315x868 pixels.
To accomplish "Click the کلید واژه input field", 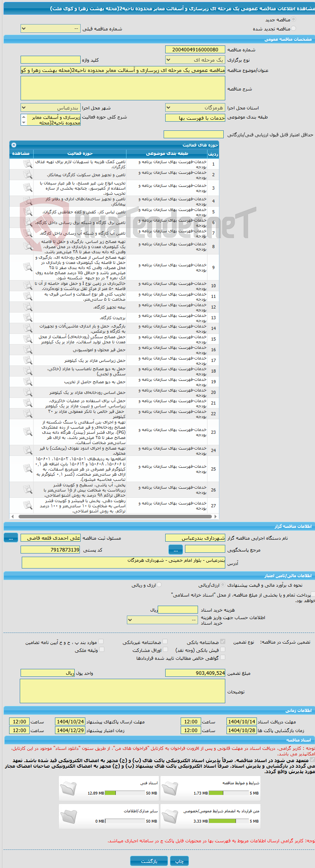I will [x=51, y=60].
